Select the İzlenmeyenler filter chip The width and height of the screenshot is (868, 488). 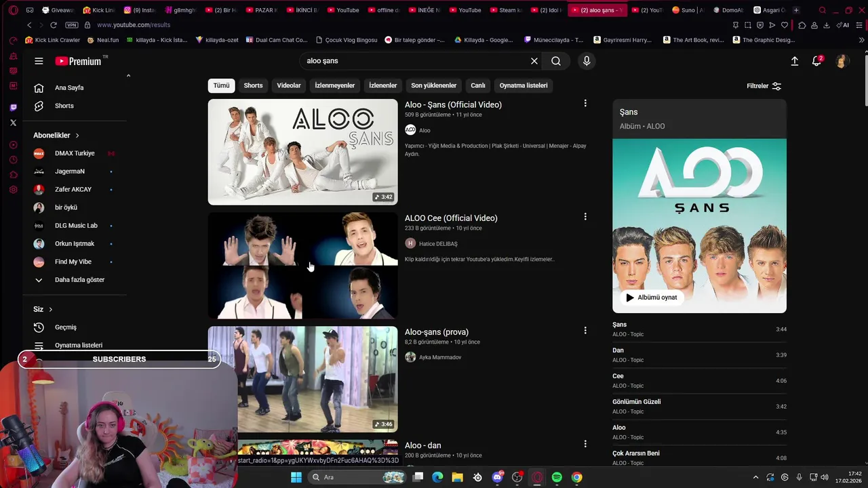(335, 85)
